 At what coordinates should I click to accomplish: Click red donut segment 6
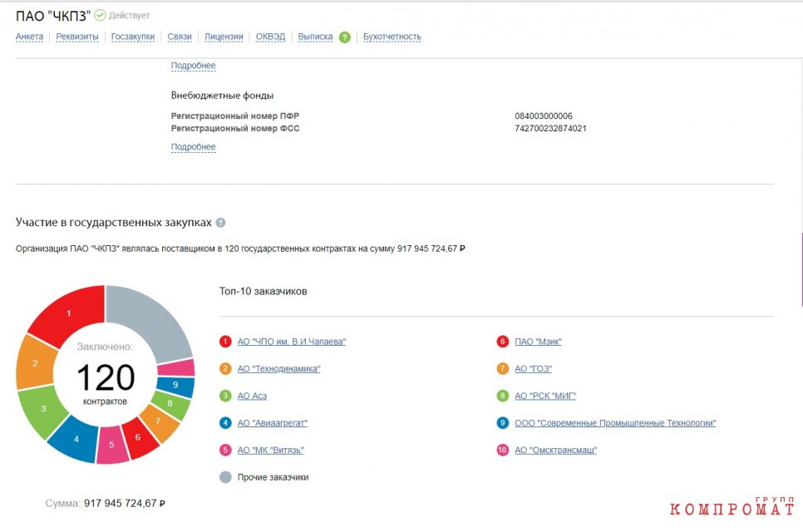(138, 436)
